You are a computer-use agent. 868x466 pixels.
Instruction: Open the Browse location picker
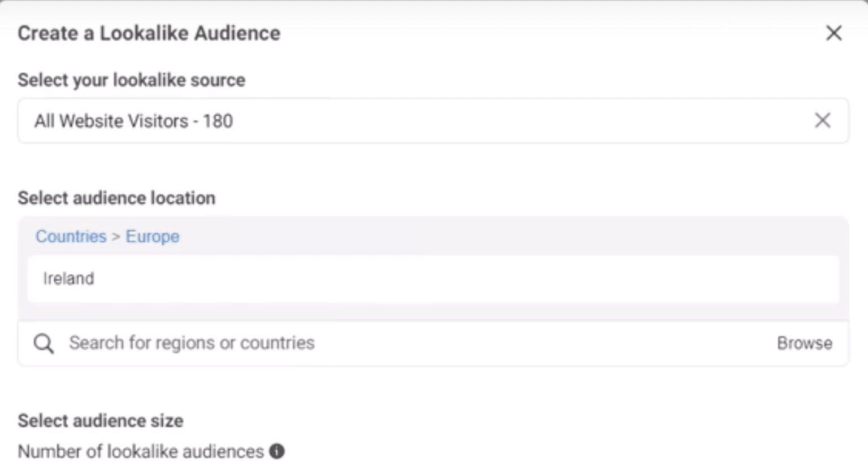tap(804, 343)
